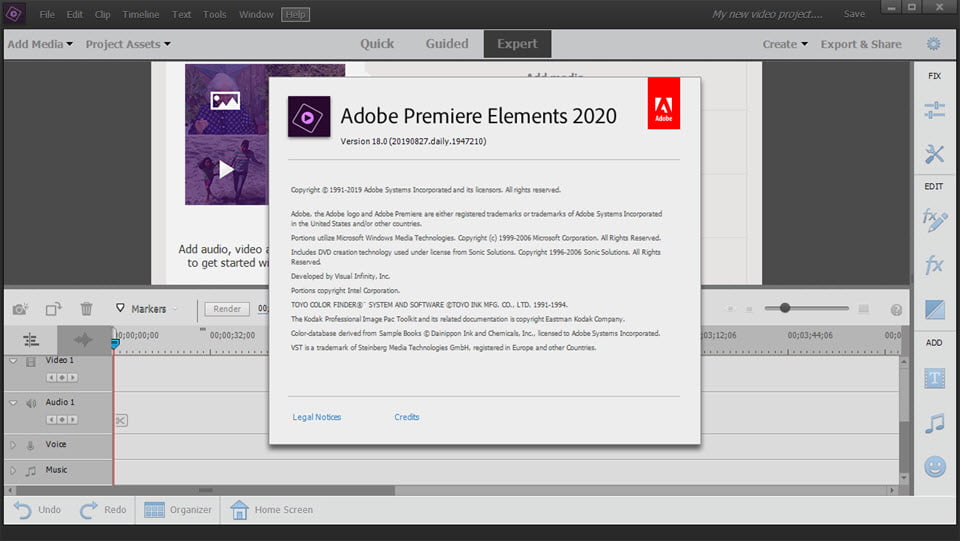Collapse the Video 1 track
960x541 pixels.
[x=13, y=361]
